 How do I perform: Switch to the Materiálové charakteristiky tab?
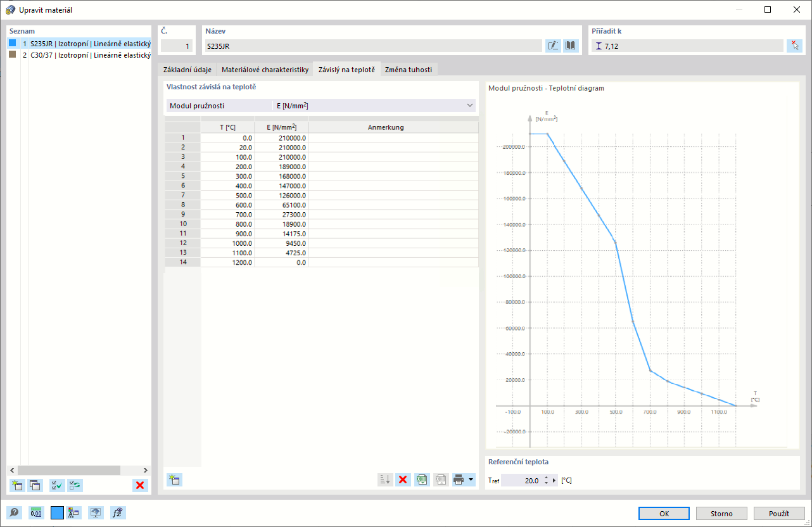coord(265,70)
